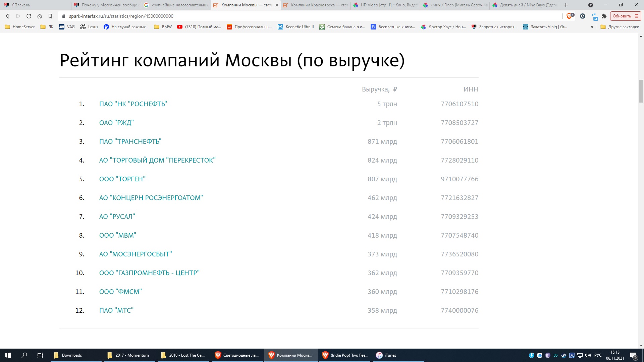This screenshot has width=644, height=362.
Task: Open Task View on the taskbar
Action: point(40,355)
